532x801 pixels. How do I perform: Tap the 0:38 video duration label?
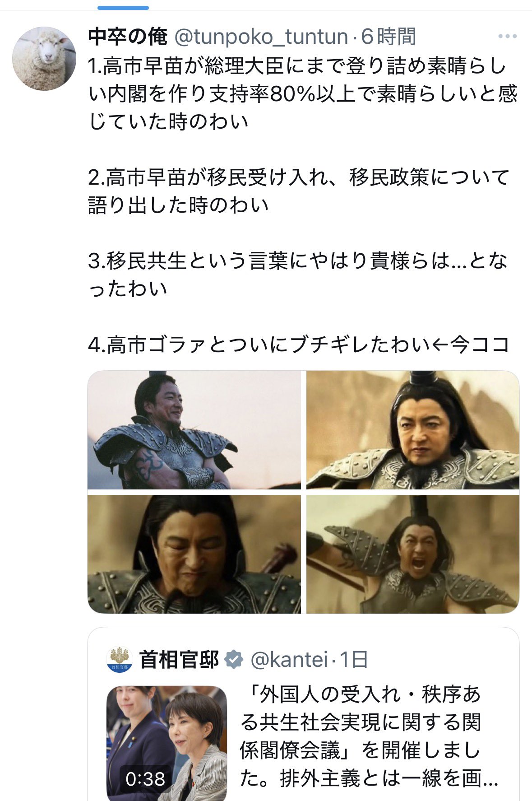click(145, 779)
